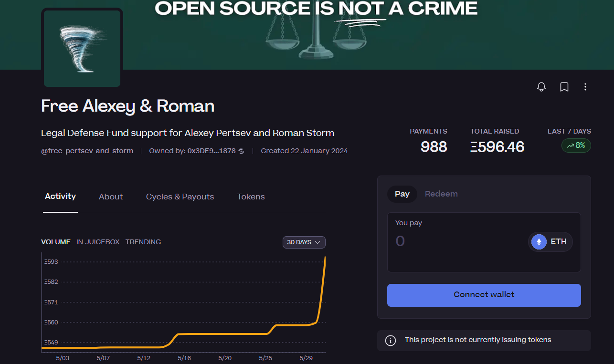The width and height of the screenshot is (614, 364).
Task: Click the Free Alexey & Roman title
Action: [127, 106]
